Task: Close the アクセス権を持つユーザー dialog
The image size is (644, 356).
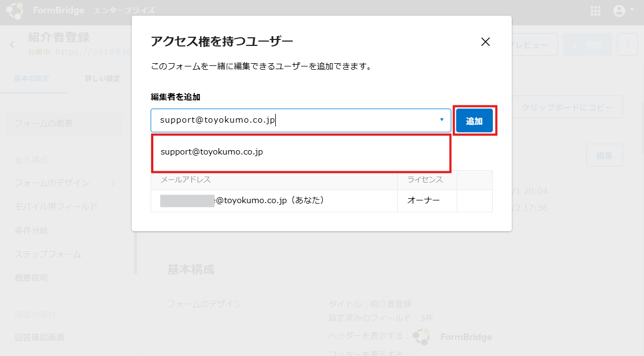Action: [x=485, y=42]
